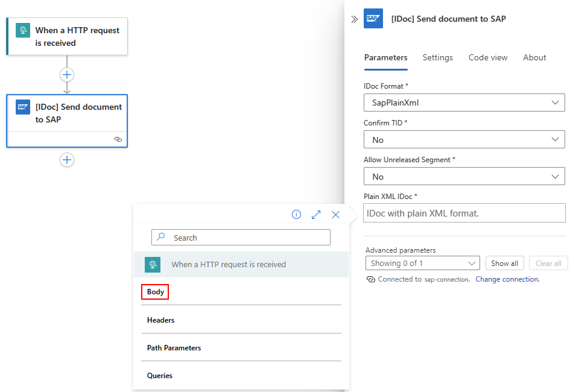Viewport: 573px width, 392px height.
Task: Close the dynamic content popup
Action: [336, 215]
